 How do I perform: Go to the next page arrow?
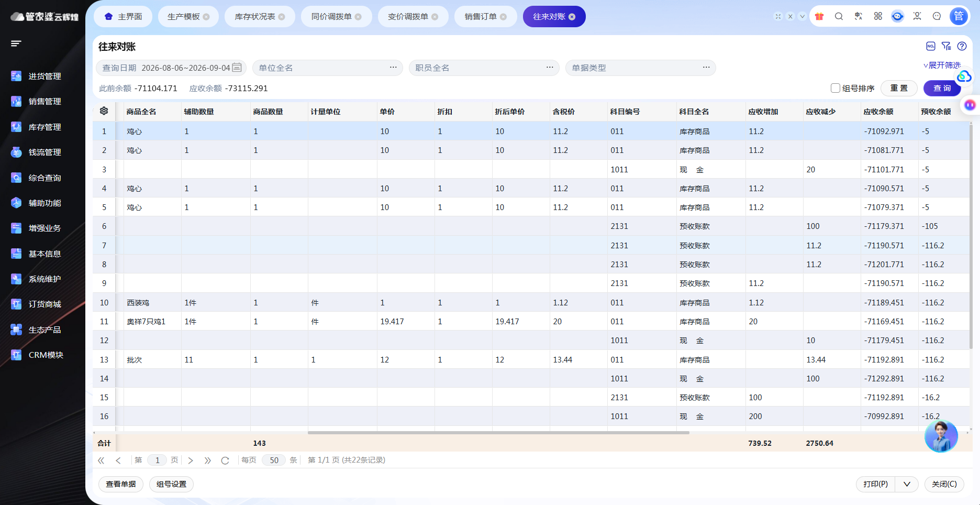tap(191, 460)
